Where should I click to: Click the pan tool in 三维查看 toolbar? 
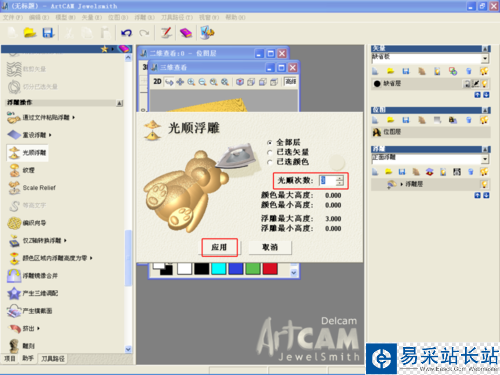pyautogui.click(x=180, y=82)
